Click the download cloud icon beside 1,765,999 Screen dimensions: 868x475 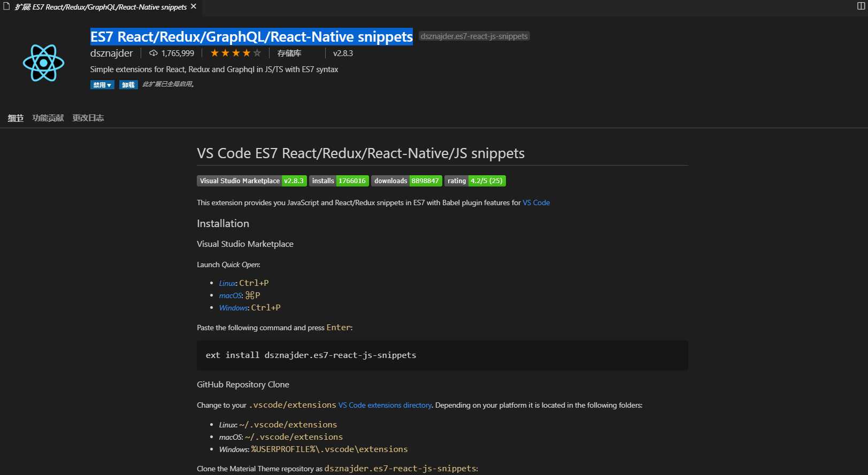153,53
